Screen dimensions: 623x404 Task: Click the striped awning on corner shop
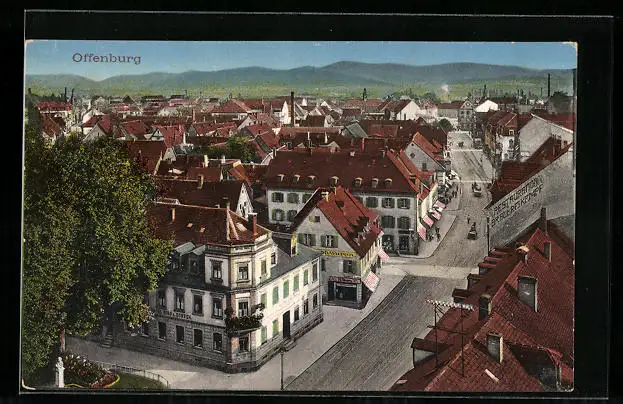click(x=370, y=281)
